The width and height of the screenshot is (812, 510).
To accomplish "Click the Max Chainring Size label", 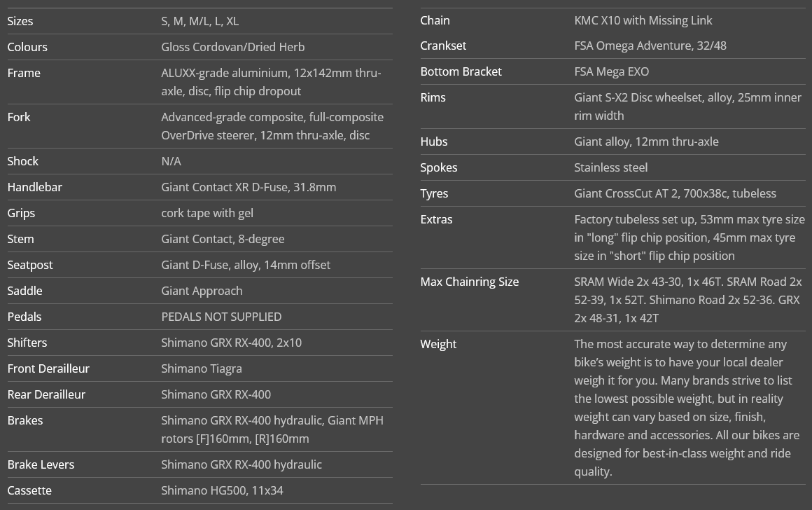I will click(469, 282).
